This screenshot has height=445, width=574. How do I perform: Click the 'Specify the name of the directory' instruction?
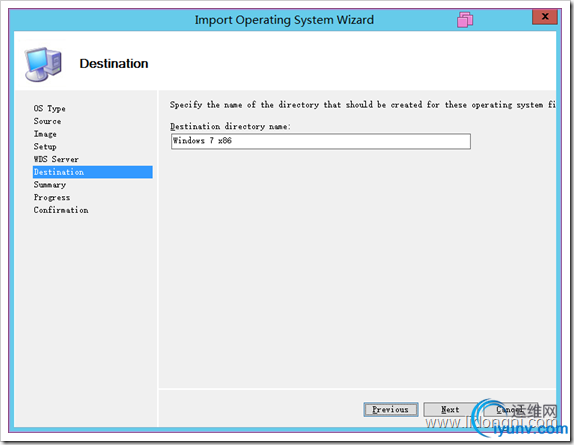point(362,105)
